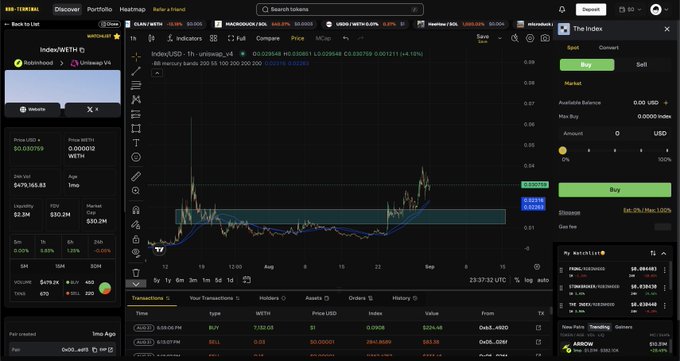This screenshot has width=680, height=361.
Task: Collapse the drawing toolbar chevron
Action: pyautogui.click(x=136, y=284)
